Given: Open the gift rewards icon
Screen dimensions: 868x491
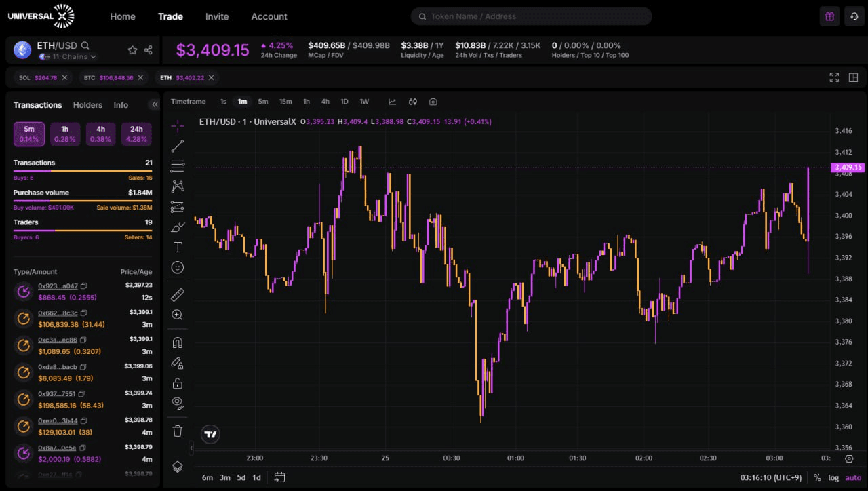Looking at the screenshot, I should click(829, 16).
